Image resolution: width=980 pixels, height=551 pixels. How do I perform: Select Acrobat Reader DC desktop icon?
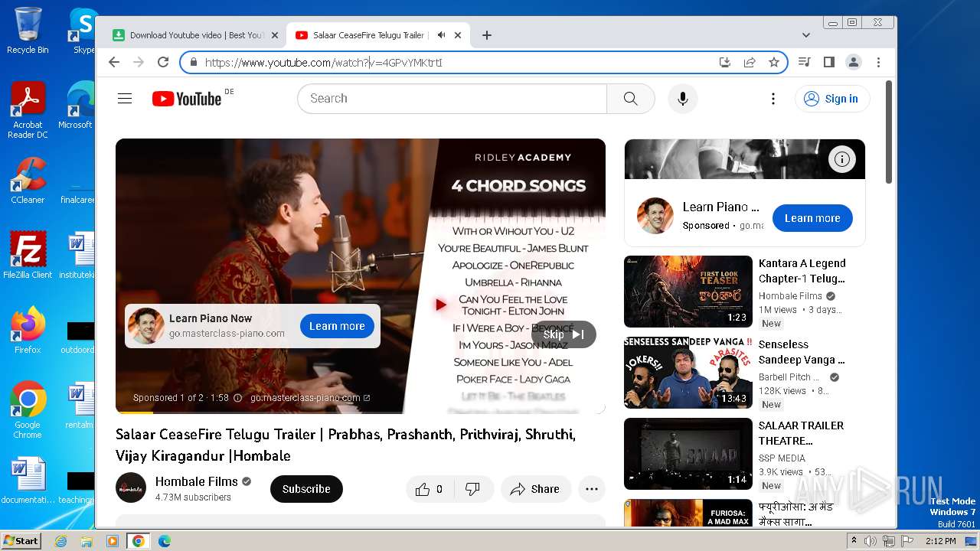pos(28,111)
